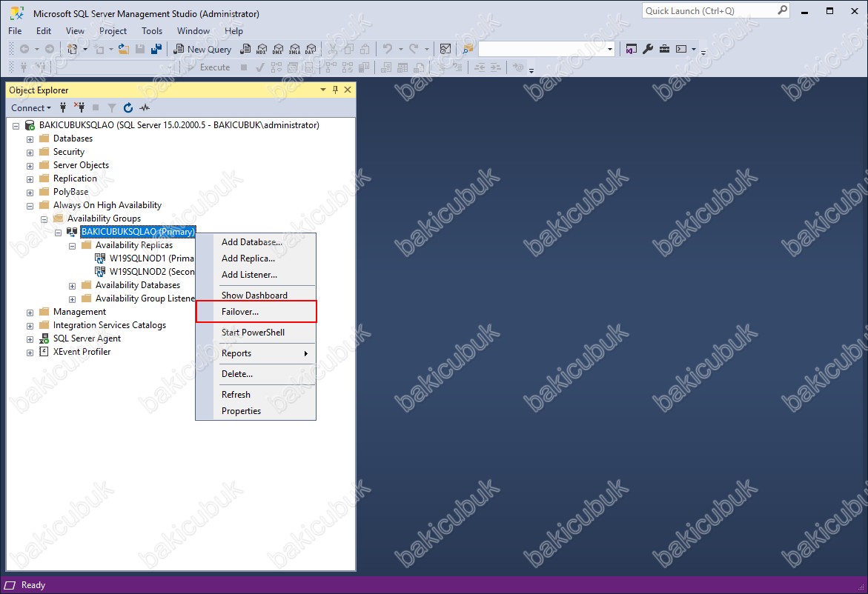Screen dimensions: 868x594
Task: Click the Save All icon
Action: (x=156, y=49)
